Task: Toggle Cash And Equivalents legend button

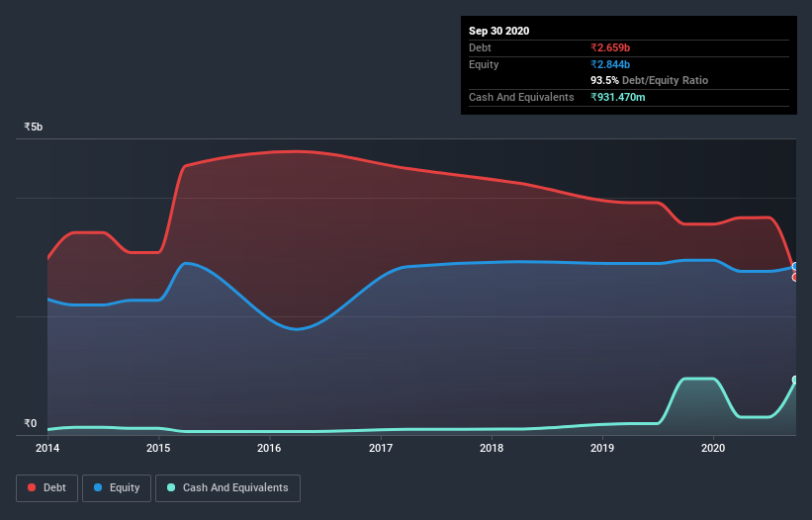Action: 227,488
